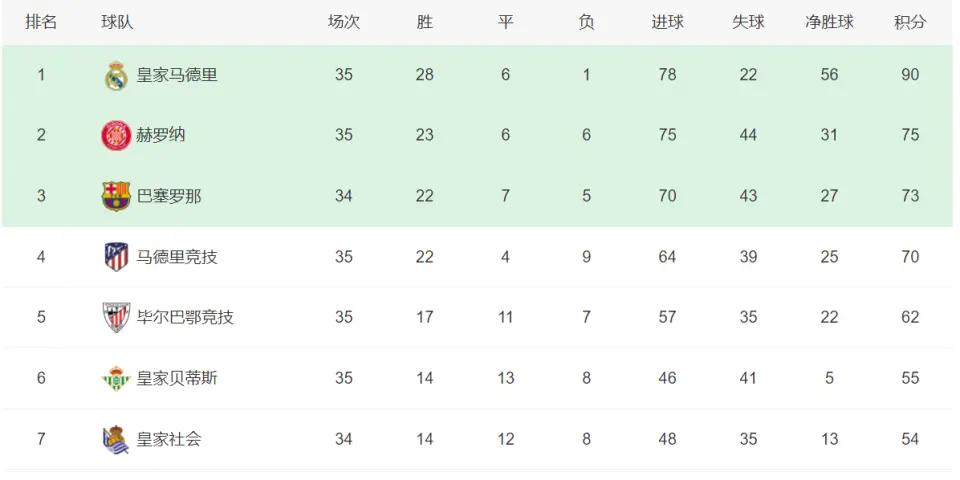This screenshot has height=480, width=960.
Task: Select the 皇家社会 team name
Action: tap(168, 440)
